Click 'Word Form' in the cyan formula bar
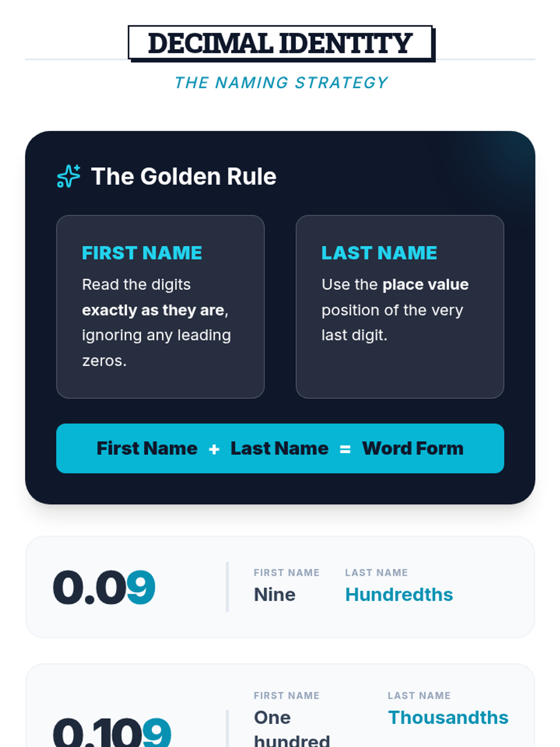This screenshot has width=560, height=747. click(x=413, y=448)
